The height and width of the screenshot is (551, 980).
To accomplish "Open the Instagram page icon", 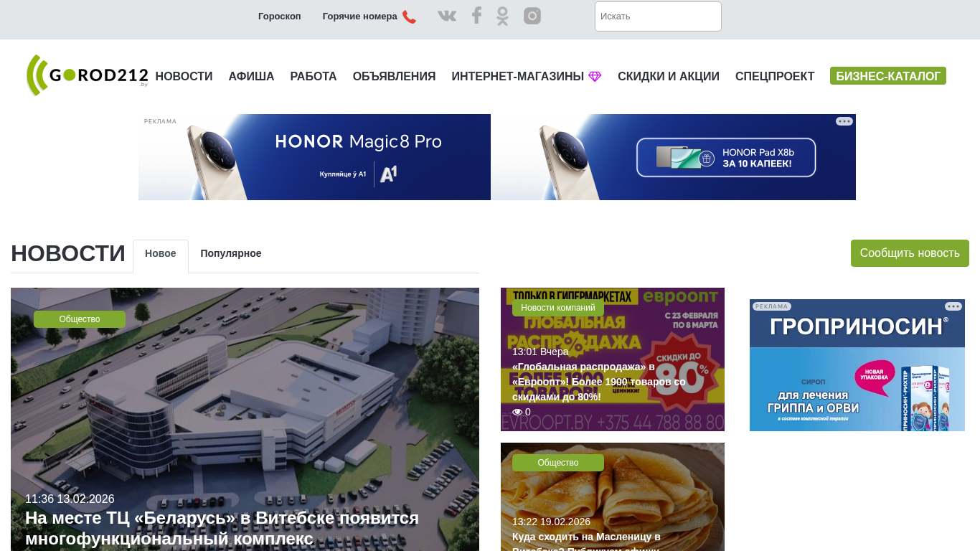I will click(x=532, y=16).
